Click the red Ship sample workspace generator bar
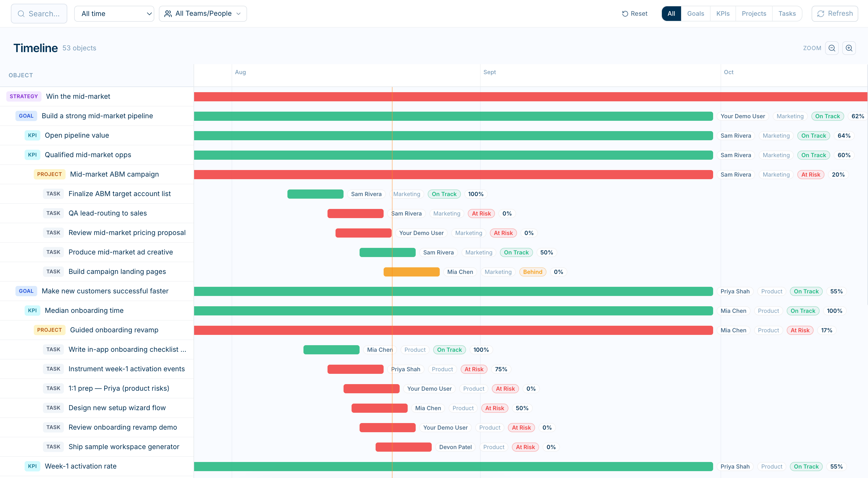This screenshot has width=868, height=478. [403, 447]
